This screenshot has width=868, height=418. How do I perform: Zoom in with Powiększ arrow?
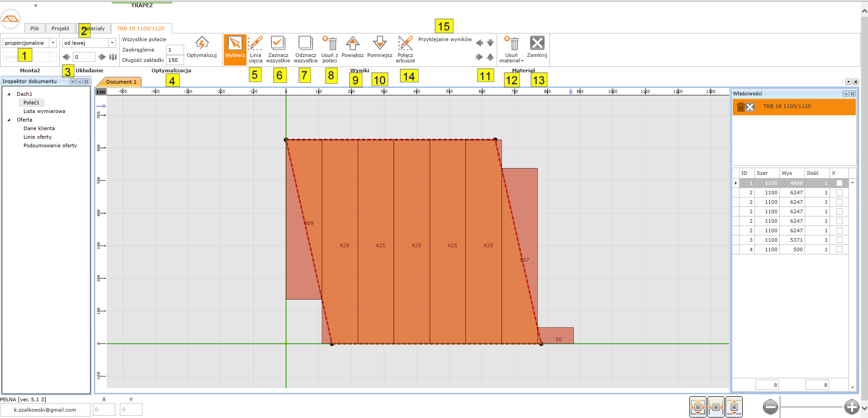353,44
